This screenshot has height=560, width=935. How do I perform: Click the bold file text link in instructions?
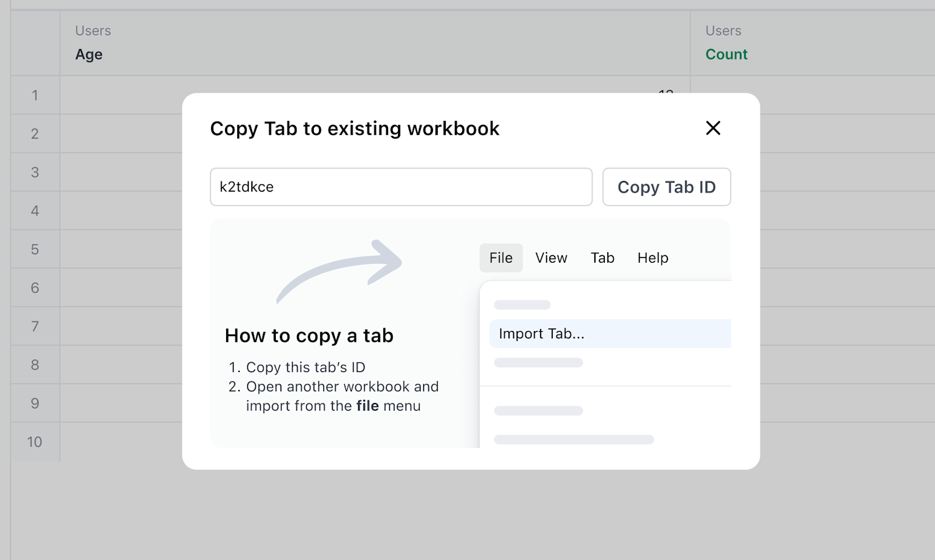pyautogui.click(x=368, y=405)
